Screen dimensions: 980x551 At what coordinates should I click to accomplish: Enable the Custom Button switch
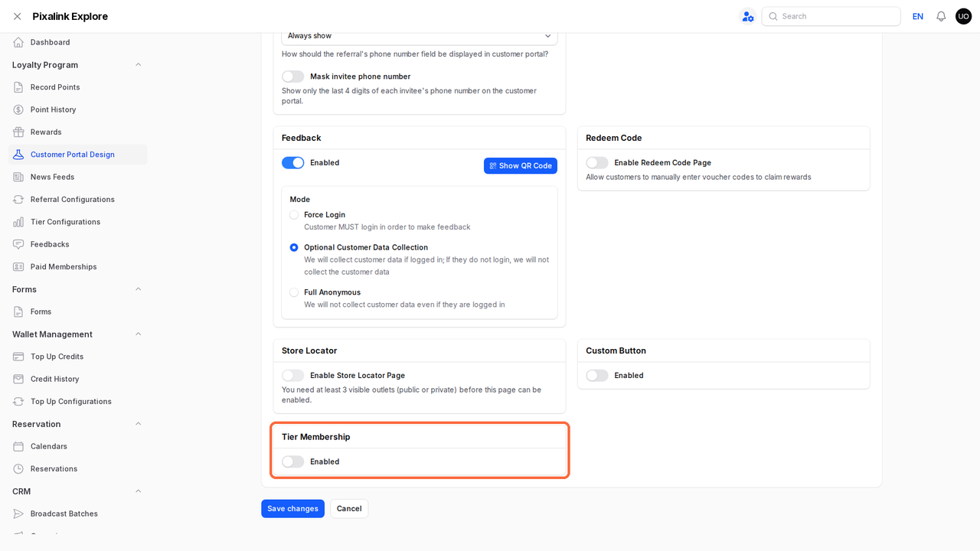pyautogui.click(x=597, y=376)
